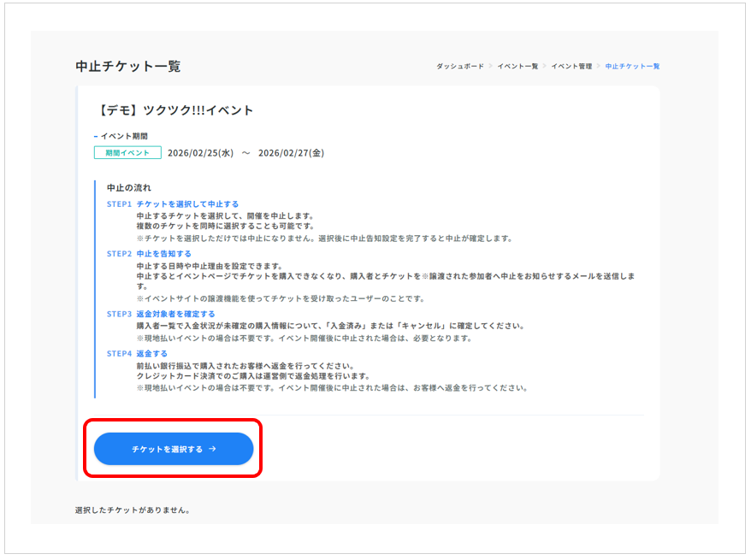Click the start date 2026/02/25(水)
Viewport: 751px width, 560px height.
click(200, 153)
